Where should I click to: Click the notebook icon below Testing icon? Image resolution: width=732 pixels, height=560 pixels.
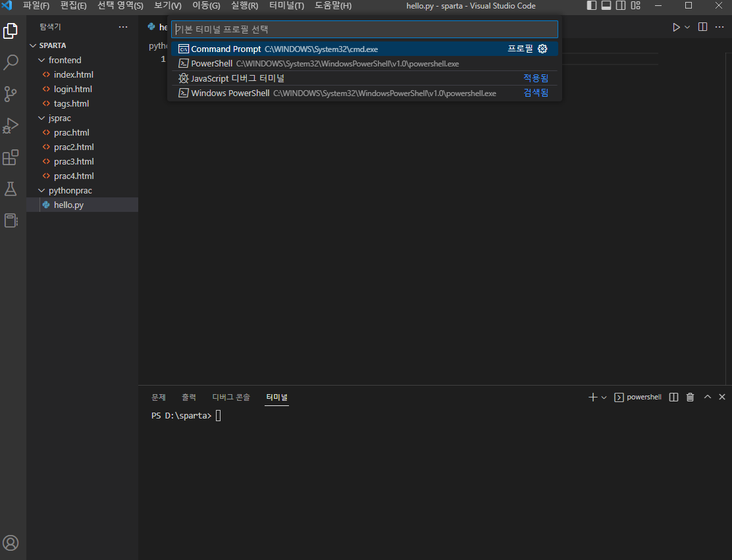[x=11, y=220]
